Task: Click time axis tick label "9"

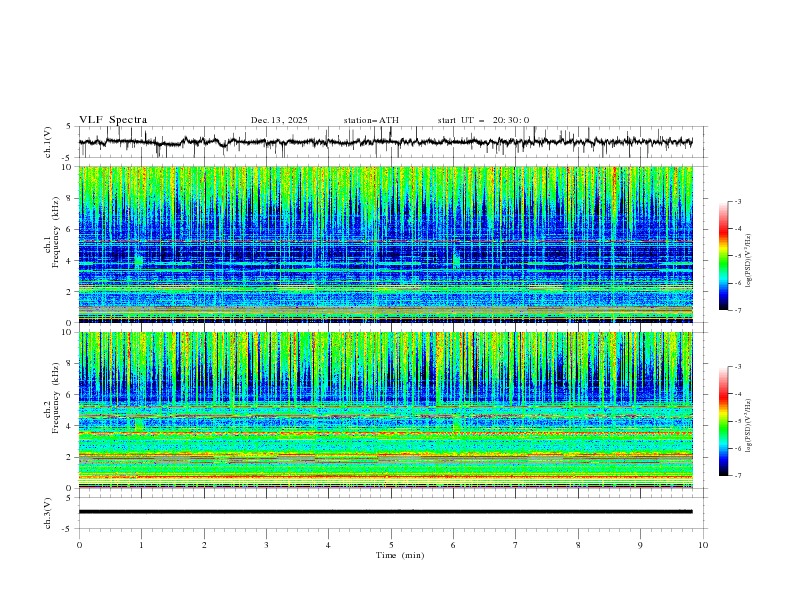Action: tap(640, 545)
